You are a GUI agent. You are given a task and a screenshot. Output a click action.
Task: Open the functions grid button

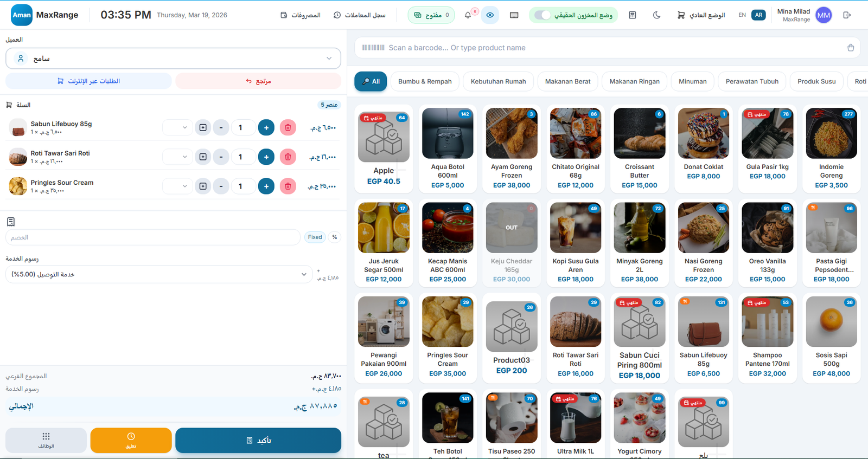point(46,441)
